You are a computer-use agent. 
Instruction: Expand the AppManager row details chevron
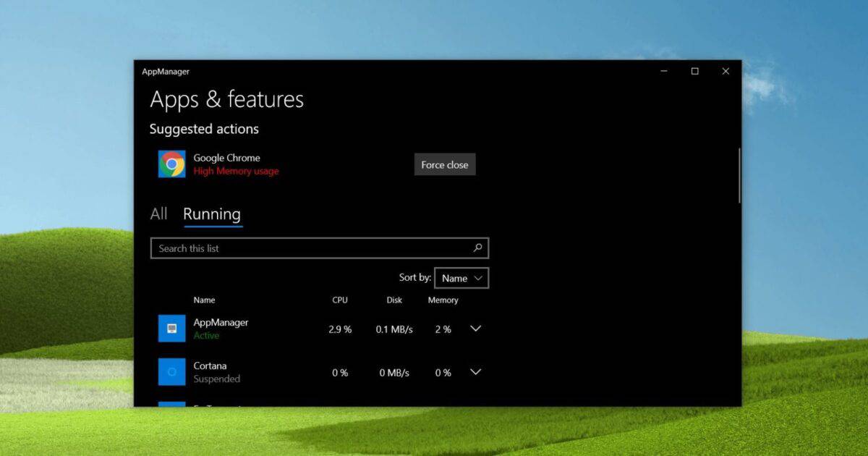click(x=475, y=329)
